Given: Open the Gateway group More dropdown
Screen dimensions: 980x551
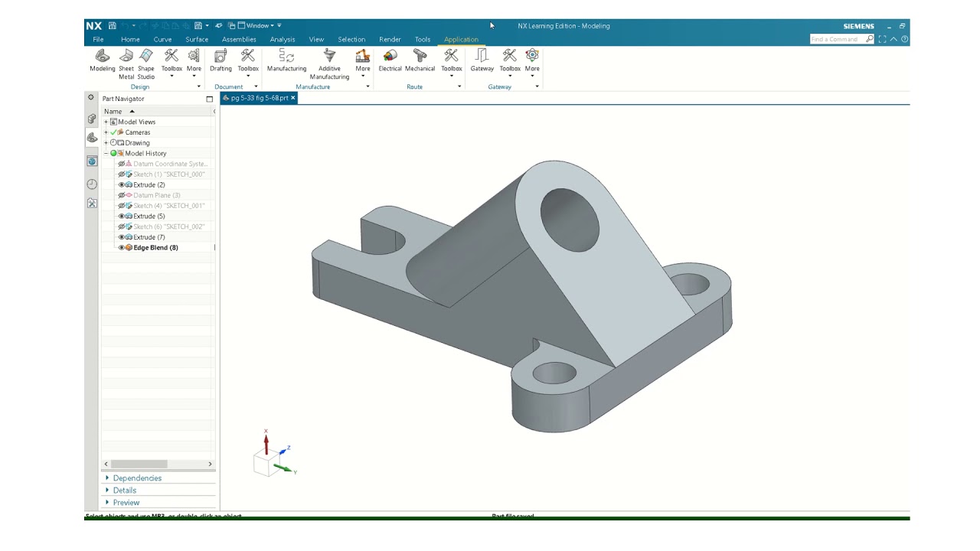Looking at the screenshot, I should point(532,64).
